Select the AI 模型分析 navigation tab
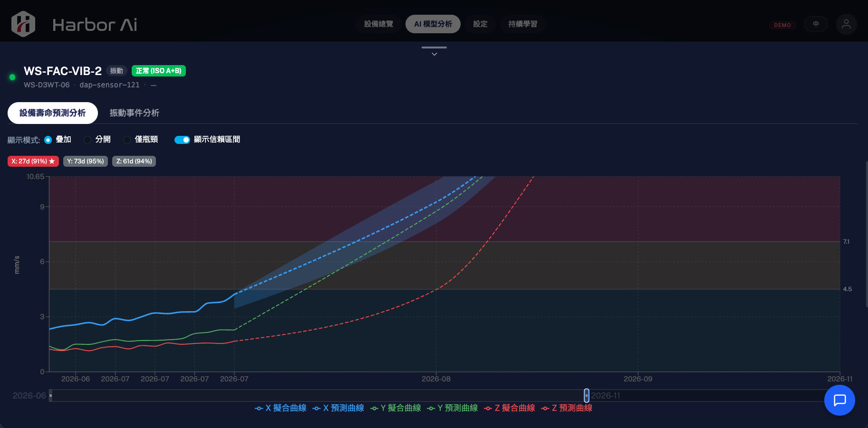The image size is (868, 428). coord(433,24)
